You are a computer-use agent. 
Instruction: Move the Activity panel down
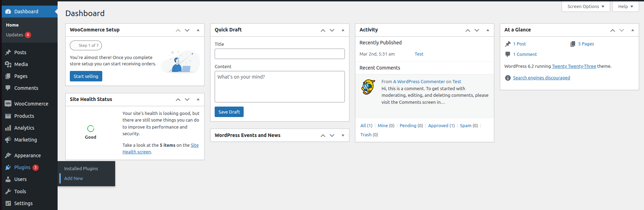tap(477, 30)
